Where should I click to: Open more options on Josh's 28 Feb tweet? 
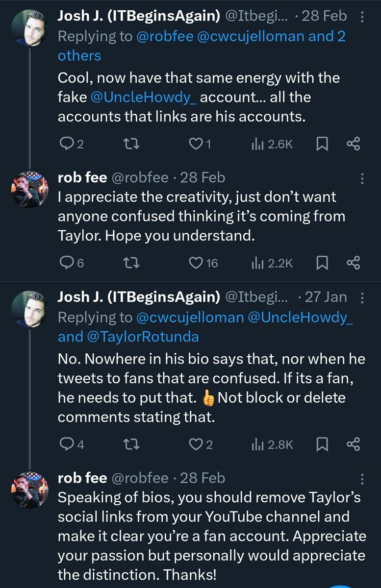point(362,17)
